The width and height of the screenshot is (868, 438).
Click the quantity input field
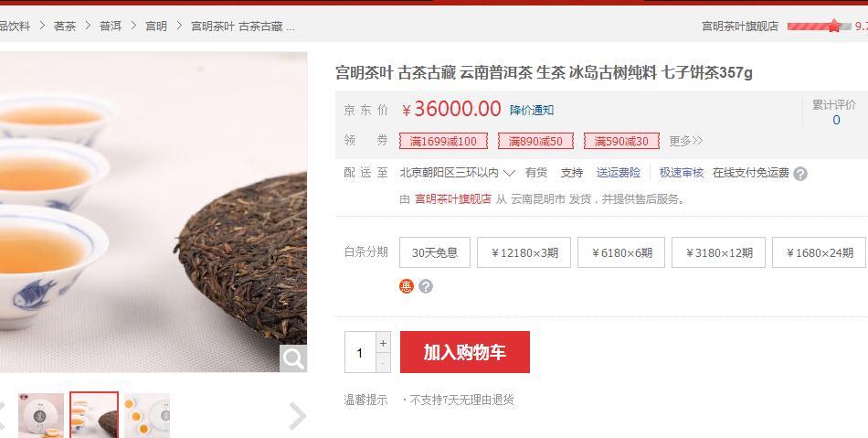tap(360, 352)
